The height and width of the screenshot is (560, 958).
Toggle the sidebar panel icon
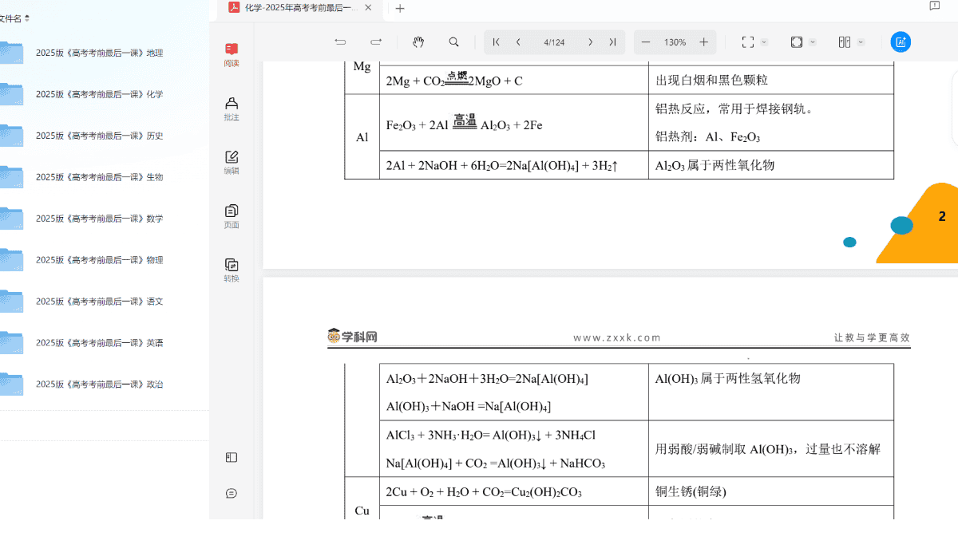click(232, 457)
